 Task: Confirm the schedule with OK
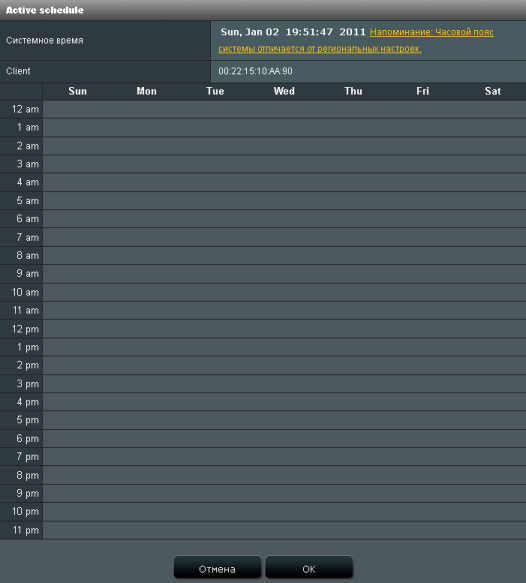309,567
